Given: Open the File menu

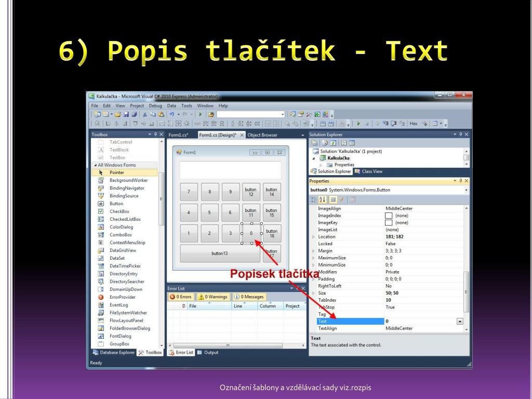Looking at the screenshot, I should click(95, 106).
